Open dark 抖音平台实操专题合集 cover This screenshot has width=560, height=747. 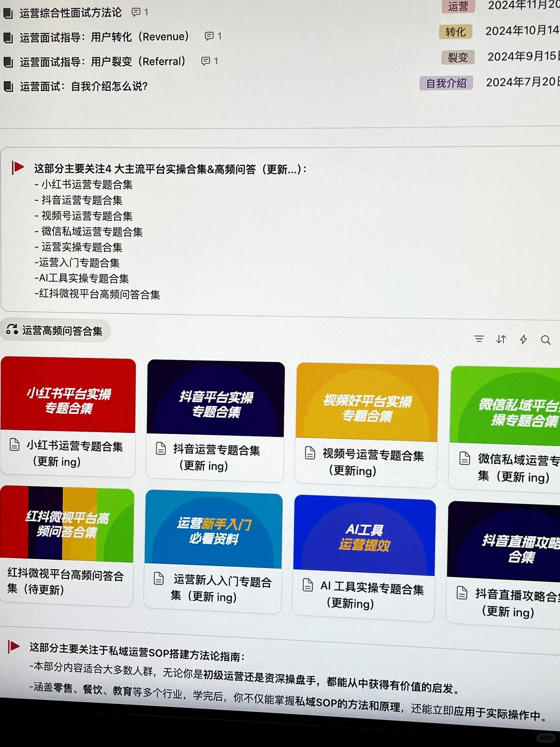point(216,399)
